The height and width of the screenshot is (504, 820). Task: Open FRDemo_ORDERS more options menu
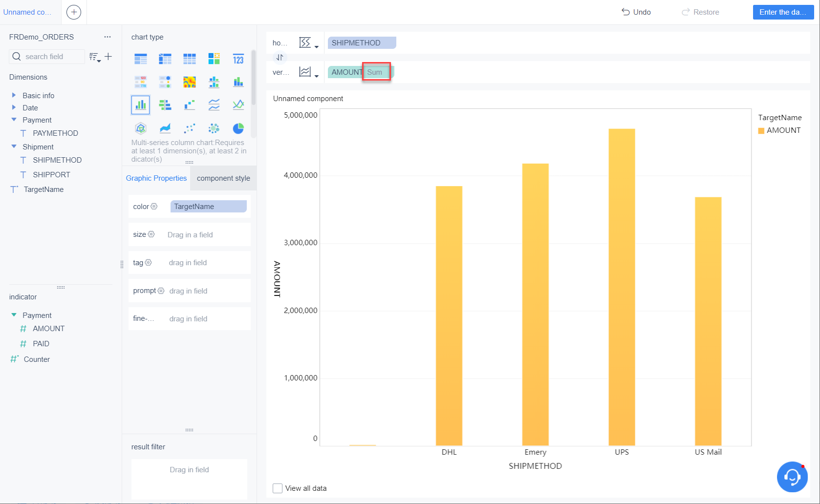click(108, 37)
